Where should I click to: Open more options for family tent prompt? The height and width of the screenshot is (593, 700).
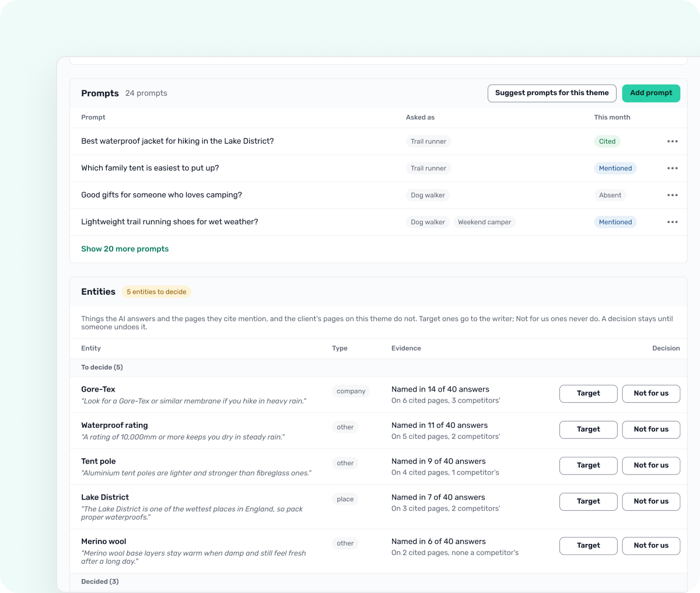(673, 168)
